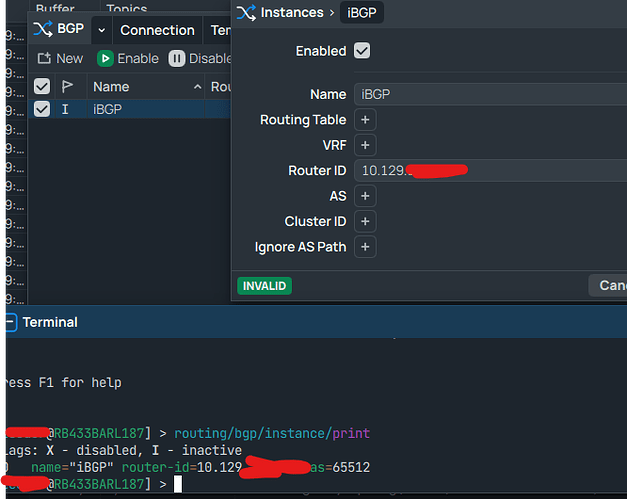Toggle the select-all checkbox in table header
This screenshot has height=499, width=627.
click(x=42, y=86)
